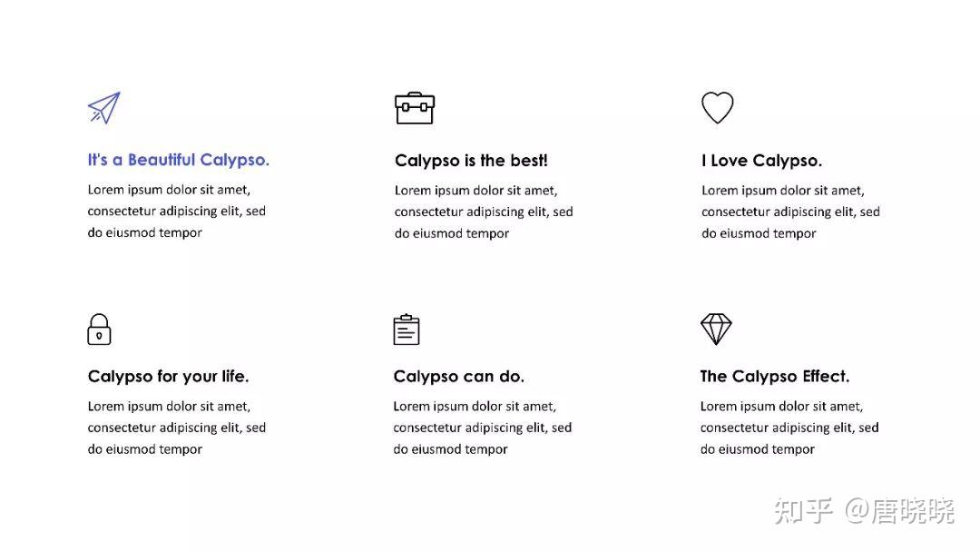The image size is (980, 551).
Task: Select "The Calypso Effect." heading
Action: tap(774, 376)
